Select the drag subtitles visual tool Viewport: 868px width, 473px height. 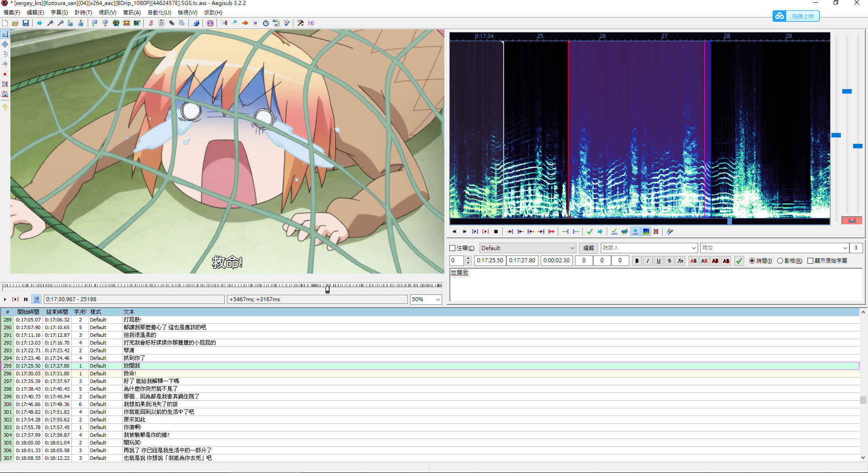pyautogui.click(x=5, y=44)
